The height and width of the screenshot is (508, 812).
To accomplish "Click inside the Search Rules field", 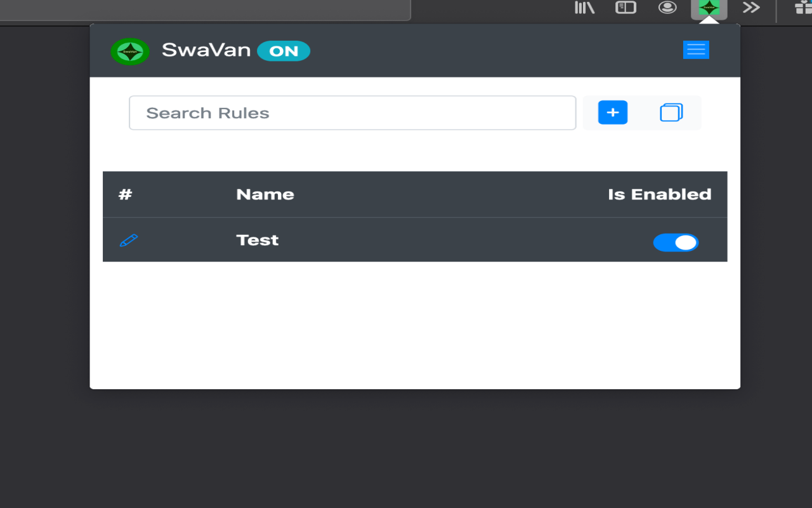I will click(352, 112).
